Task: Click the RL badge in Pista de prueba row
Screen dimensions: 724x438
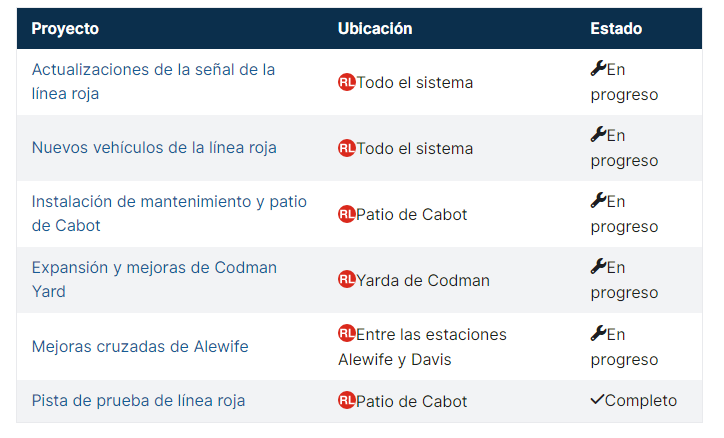Action: click(x=346, y=401)
